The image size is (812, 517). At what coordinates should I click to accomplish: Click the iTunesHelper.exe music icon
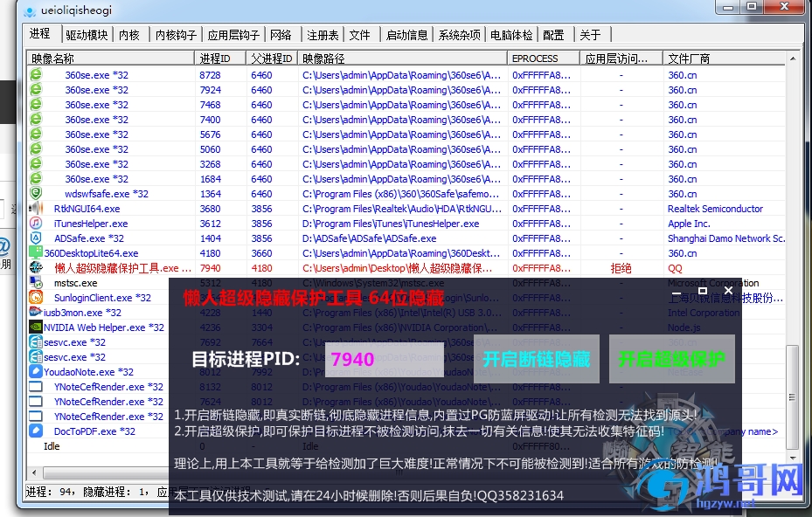36,223
